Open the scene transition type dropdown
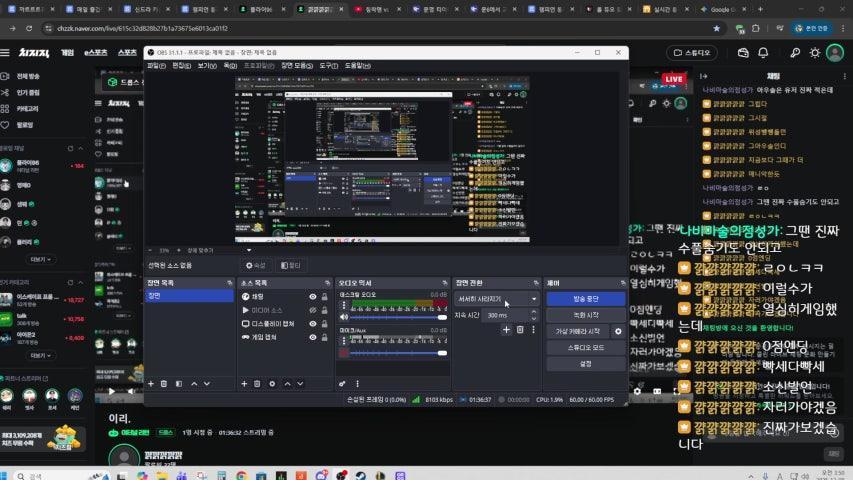Viewport: 853px width, 480px height. (x=497, y=299)
